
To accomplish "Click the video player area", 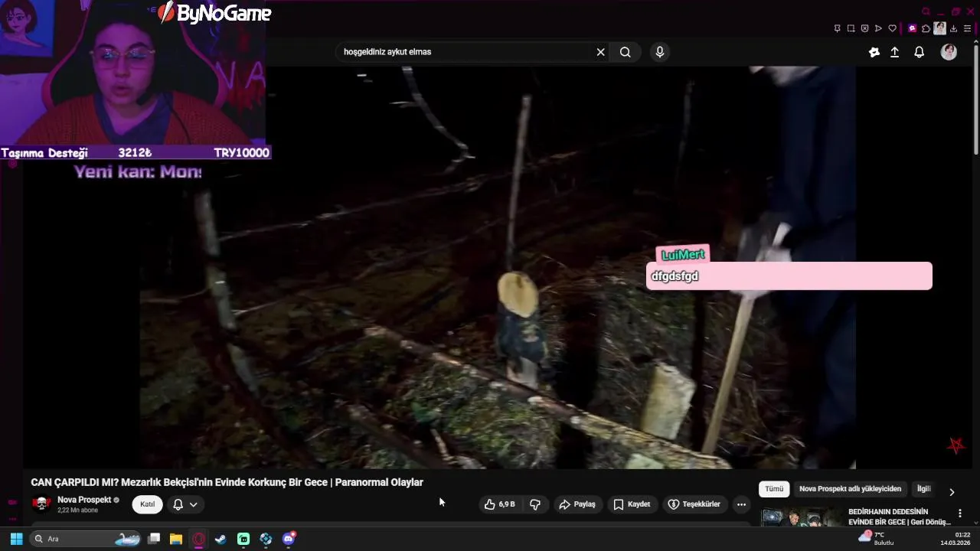I will [x=498, y=267].
